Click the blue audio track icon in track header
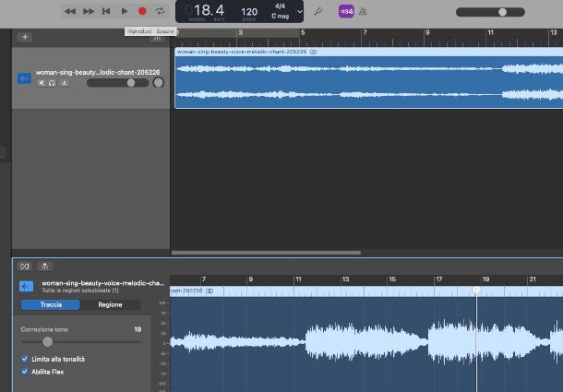Image resolution: width=563 pixels, height=392 pixels. click(x=24, y=77)
